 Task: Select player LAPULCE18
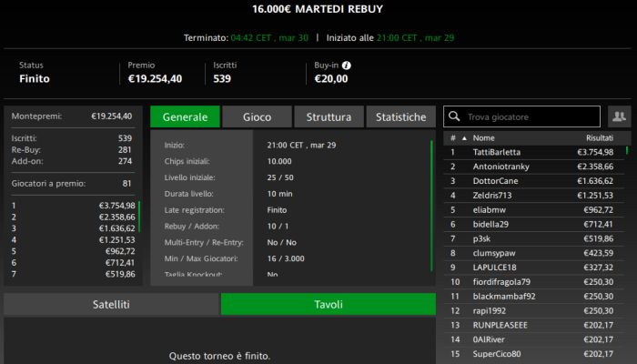click(534, 268)
